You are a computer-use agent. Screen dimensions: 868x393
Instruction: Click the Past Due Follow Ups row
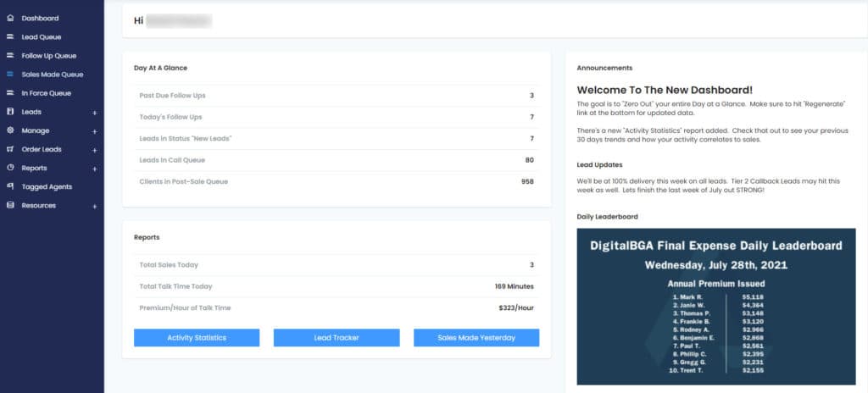pos(337,96)
